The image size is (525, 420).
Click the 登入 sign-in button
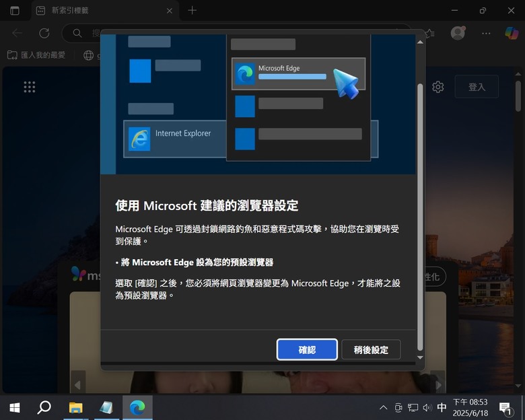click(477, 87)
